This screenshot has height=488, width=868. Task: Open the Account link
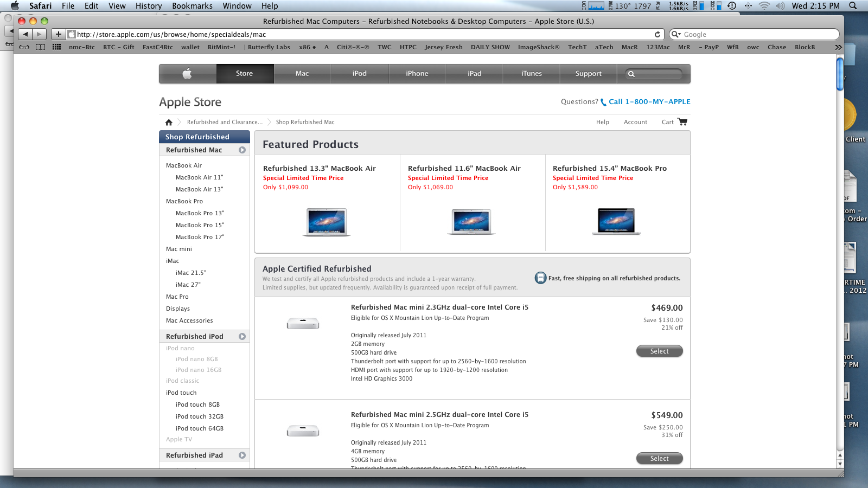[x=635, y=123]
